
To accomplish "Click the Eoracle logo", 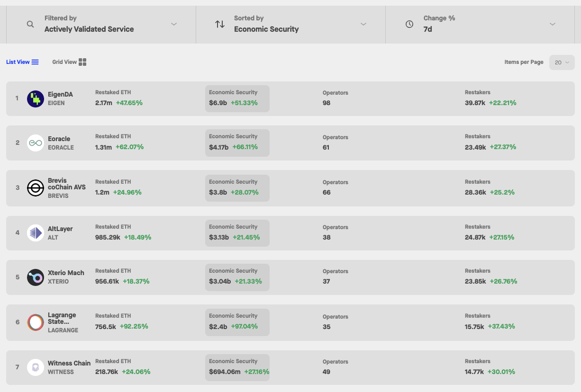I will 36,143.
